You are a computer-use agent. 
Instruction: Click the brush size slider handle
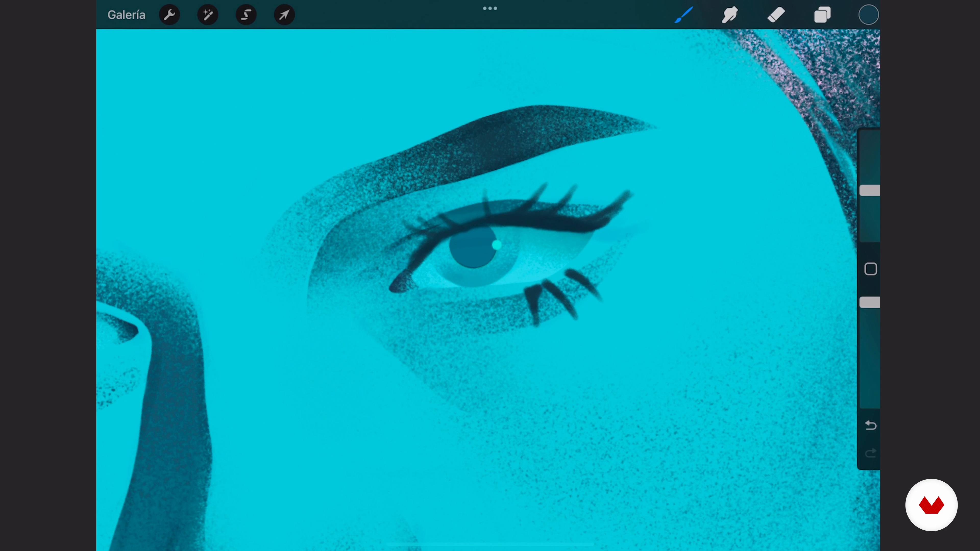click(870, 191)
